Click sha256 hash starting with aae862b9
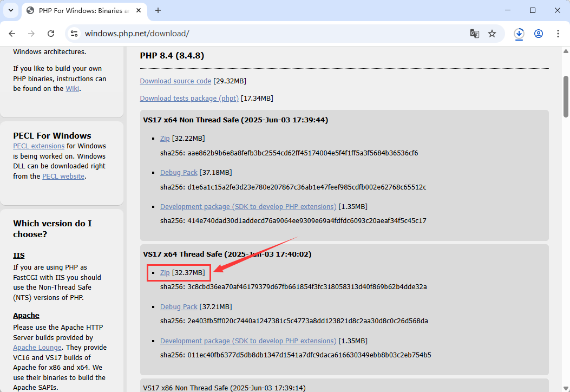 [303, 153]
